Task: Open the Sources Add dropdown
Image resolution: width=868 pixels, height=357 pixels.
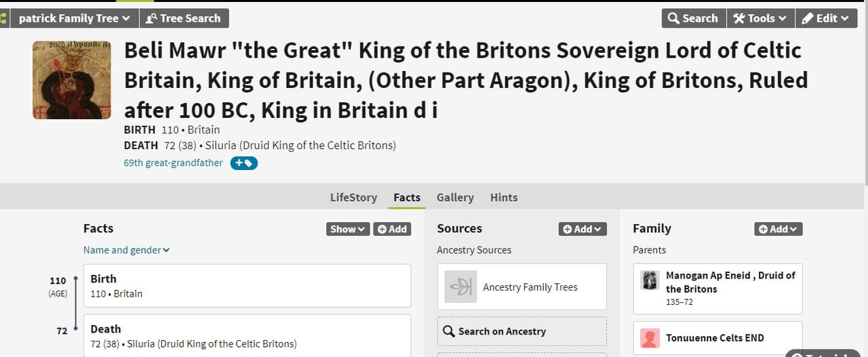Action: 583,229
